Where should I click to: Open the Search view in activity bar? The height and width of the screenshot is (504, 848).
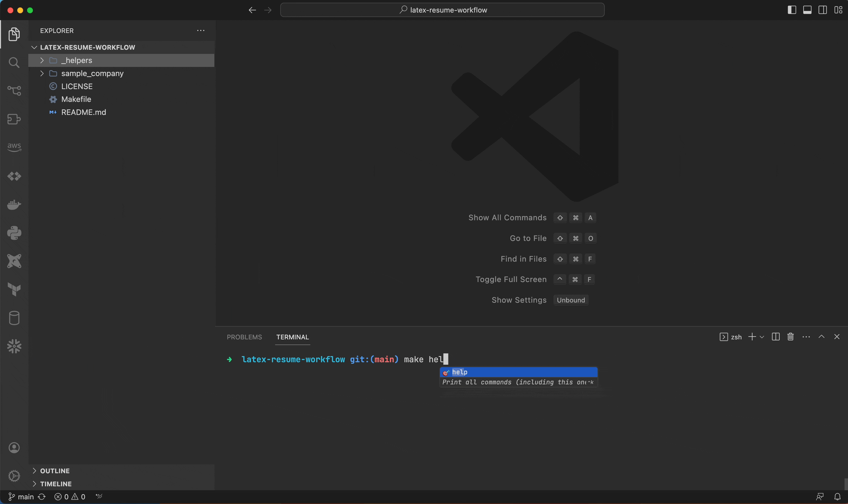(x=14, y=63)
